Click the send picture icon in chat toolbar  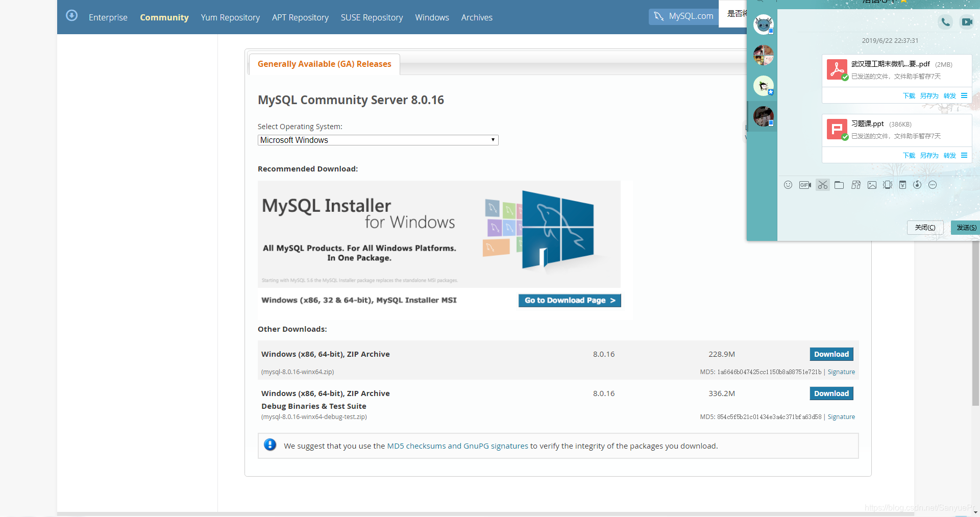point(872,185)
